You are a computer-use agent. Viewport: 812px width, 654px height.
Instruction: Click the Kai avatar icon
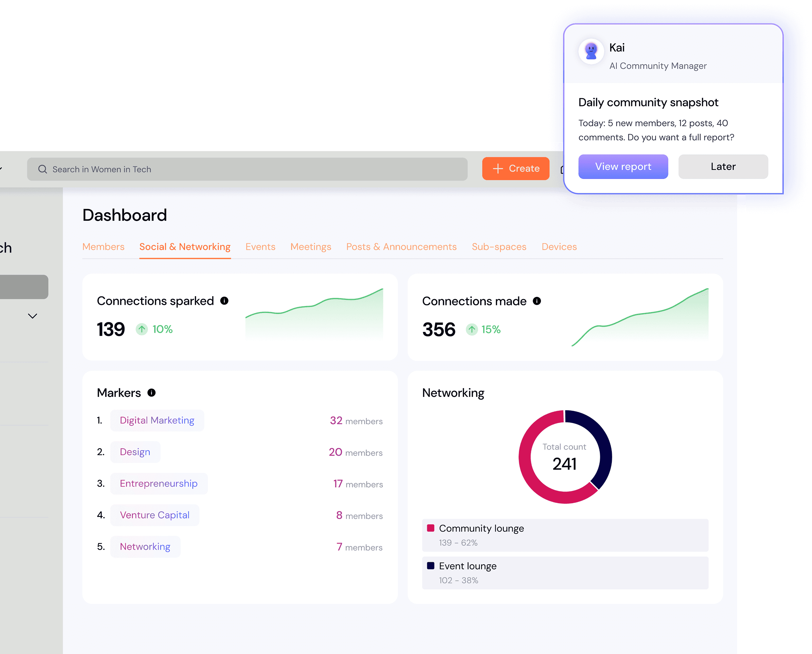pyautogui.click(x=591, y=51)
